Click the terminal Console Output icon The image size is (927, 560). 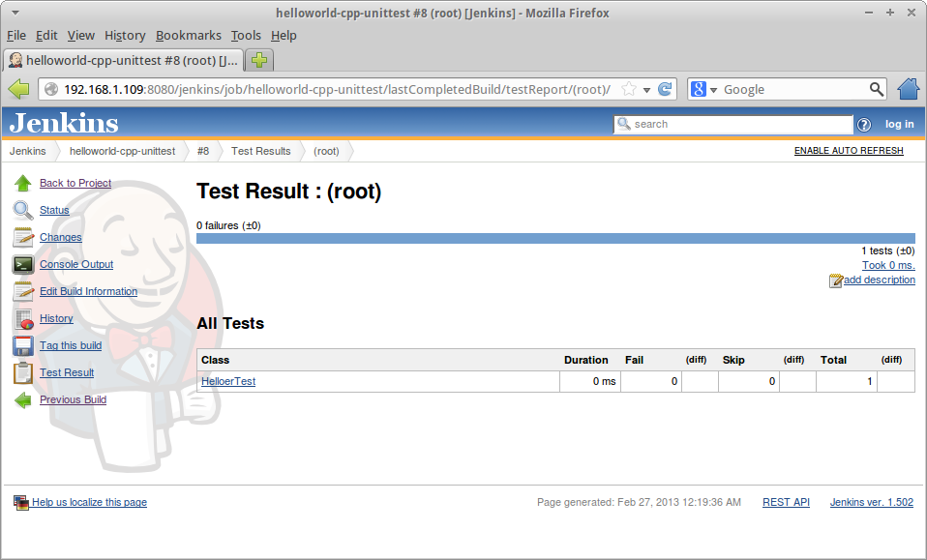tap(23, 265)
